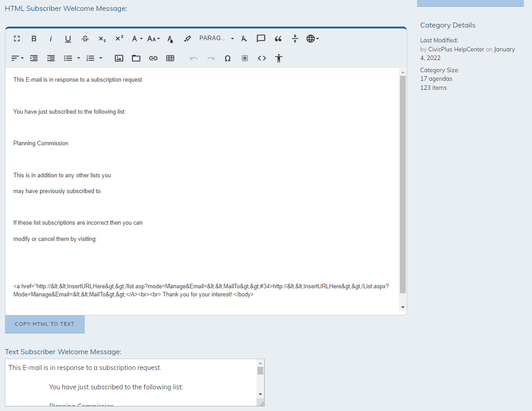This screenshot has height=411, width=532.
Task: Open file manager folder icon
Action: pyautogui.click(x=136, y=58)
